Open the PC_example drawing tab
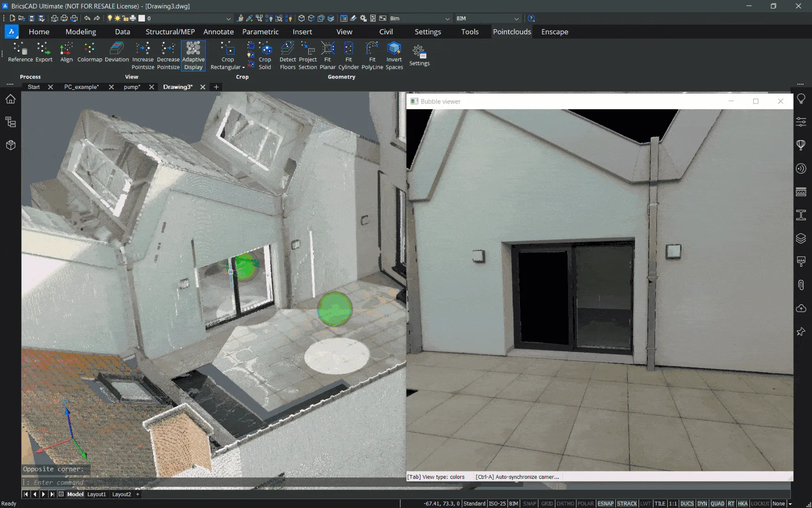Screen dimensions: 812x508 tap(81, 87)
